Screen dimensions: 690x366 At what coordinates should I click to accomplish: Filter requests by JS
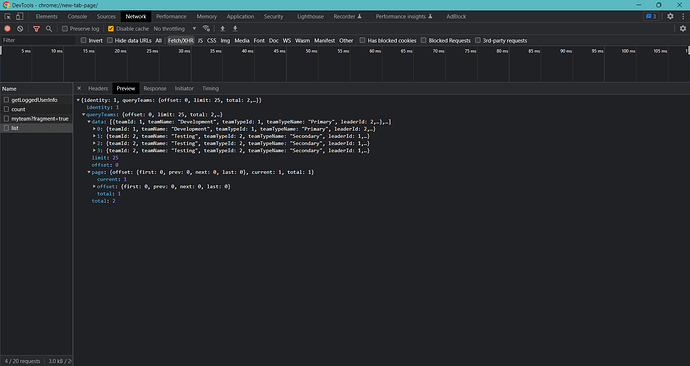[200, 40]
